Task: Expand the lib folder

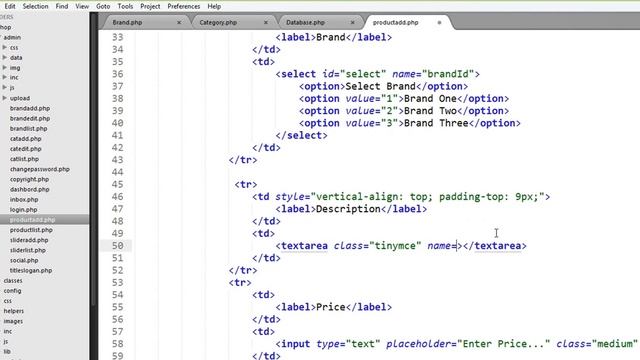Action: (x=7, y=351)
